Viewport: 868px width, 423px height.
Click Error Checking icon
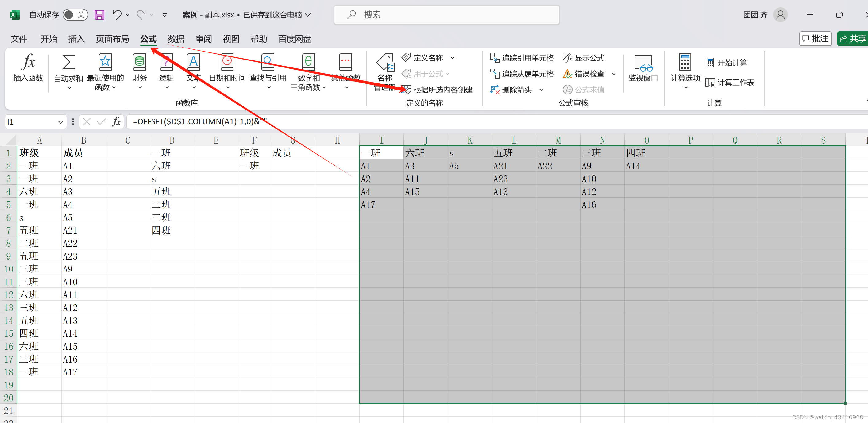[567, 74]
